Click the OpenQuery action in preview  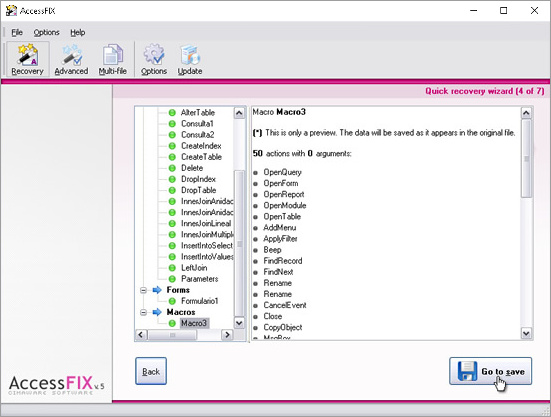283,172
